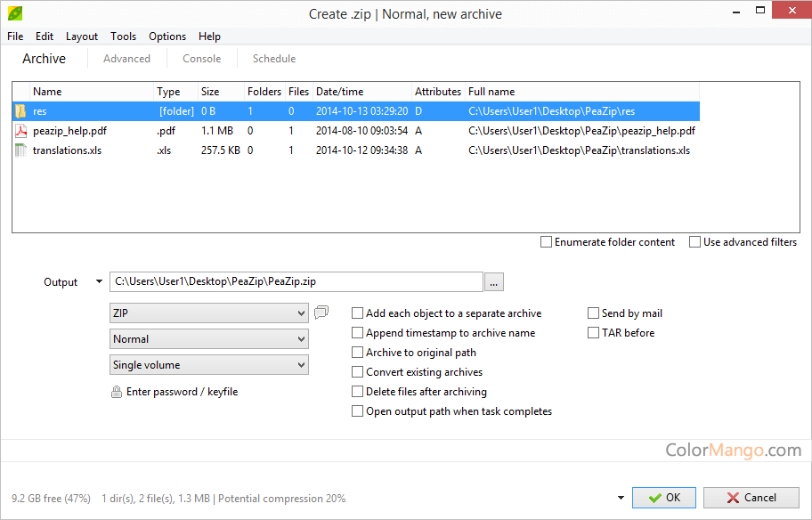Click the browse '...' output button
The width and height of the screenshot is (812, 520).
tap(494, 282)
